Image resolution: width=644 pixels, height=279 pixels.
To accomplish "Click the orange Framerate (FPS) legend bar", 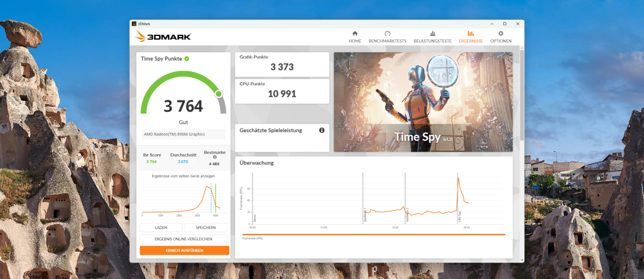I will [x=374, y=234].
